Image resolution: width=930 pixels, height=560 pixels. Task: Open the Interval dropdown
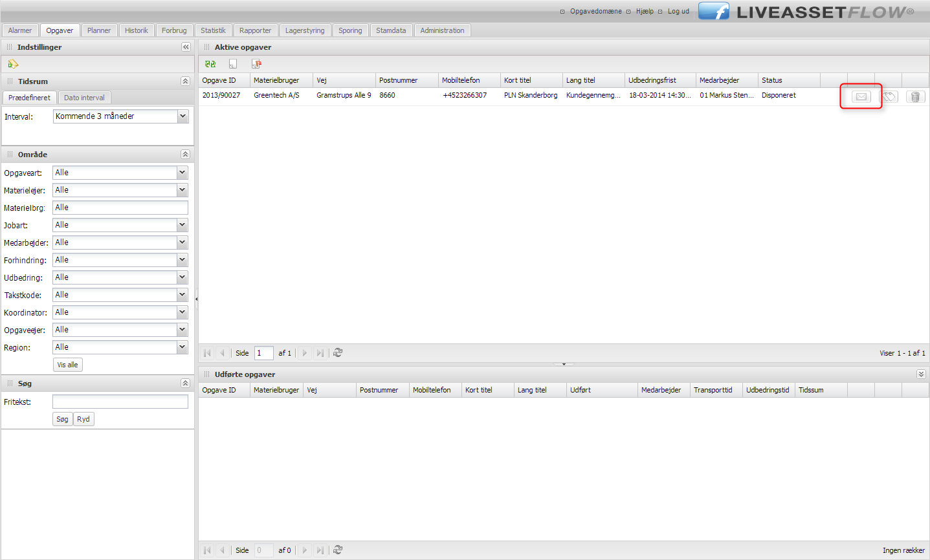click(x=183, y=116)
